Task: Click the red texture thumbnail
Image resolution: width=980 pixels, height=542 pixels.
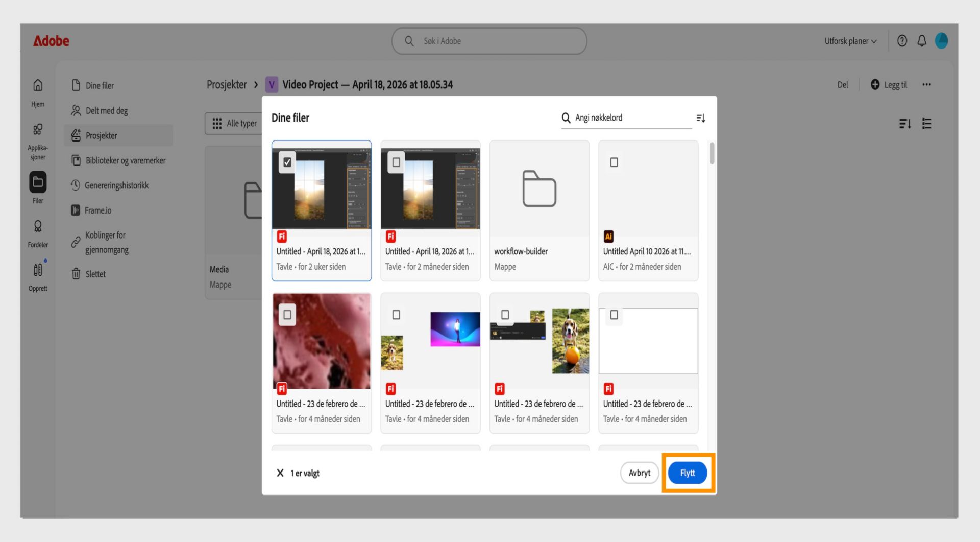Action: 322,341
